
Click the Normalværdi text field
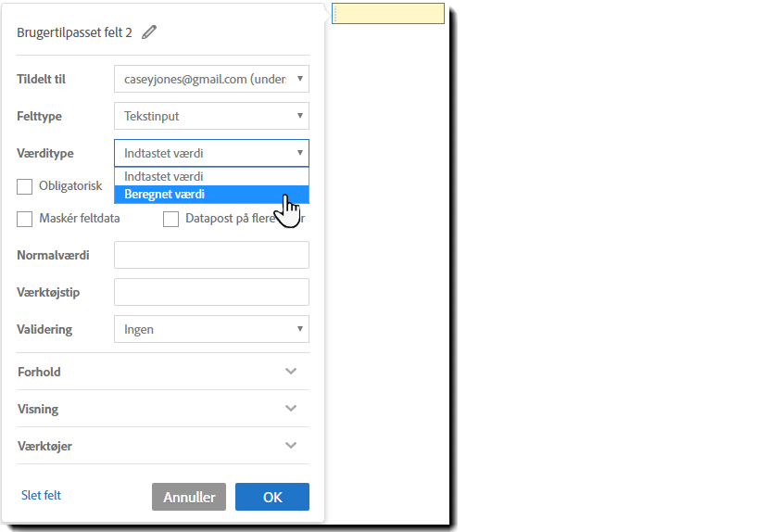coord(211,255)
